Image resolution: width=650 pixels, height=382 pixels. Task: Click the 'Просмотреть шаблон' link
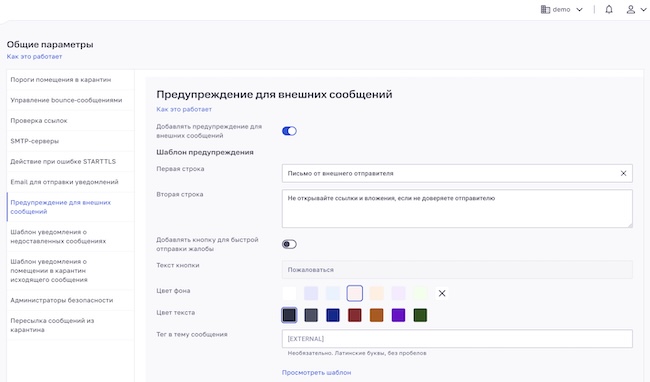click(316, 372)
